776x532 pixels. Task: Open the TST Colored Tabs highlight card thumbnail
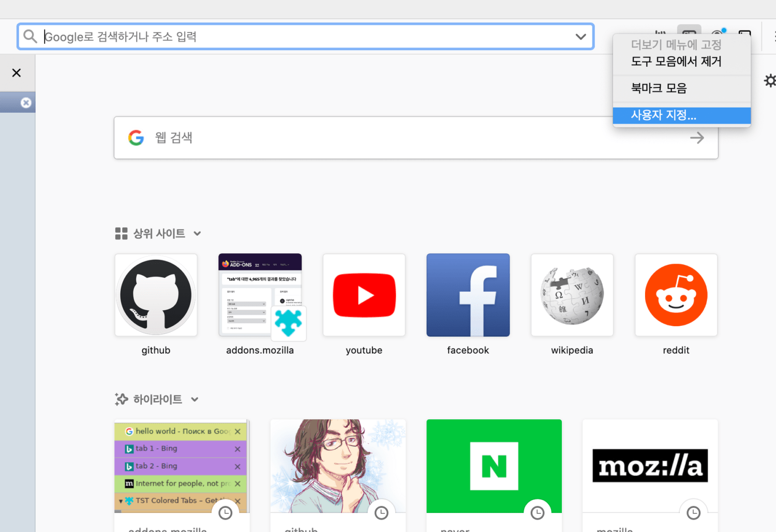coord(181,466)
